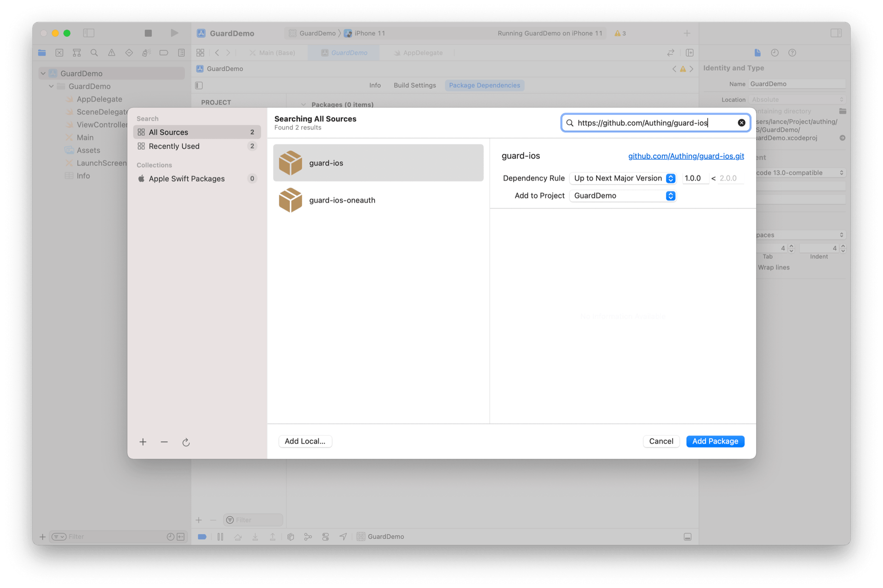Click the Add Package button

pyautogui.click(x=715, y=441)
